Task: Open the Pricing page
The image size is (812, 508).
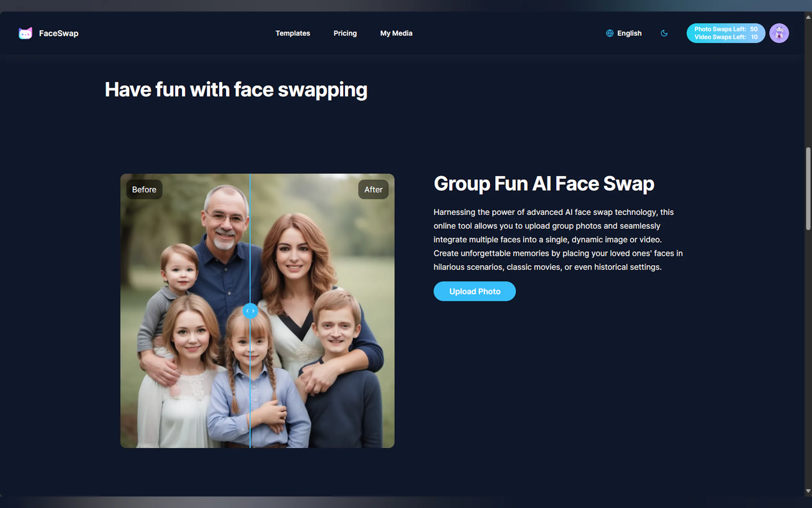Action: pos(345,33)
